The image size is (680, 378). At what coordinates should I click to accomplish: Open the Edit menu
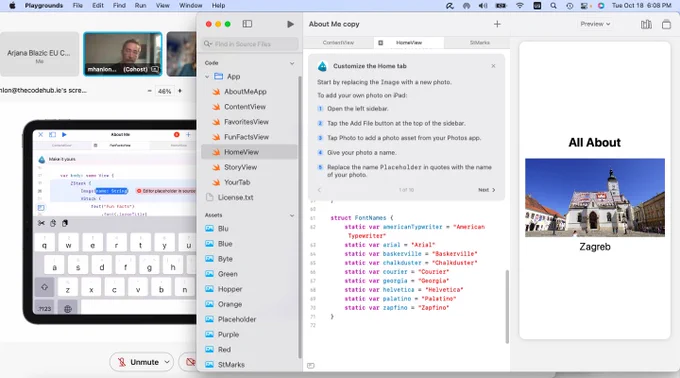click(98, 6)
